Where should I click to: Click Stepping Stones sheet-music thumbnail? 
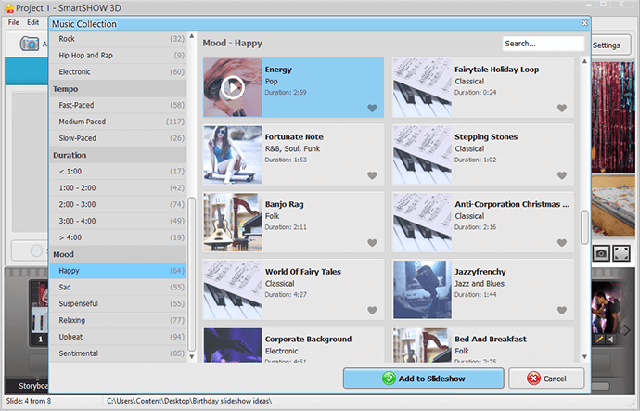click(422, 155)
